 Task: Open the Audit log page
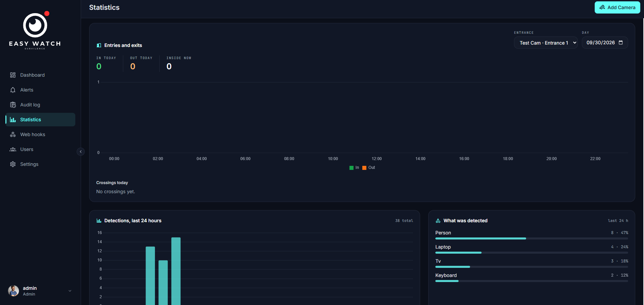(x=40, y=105)
